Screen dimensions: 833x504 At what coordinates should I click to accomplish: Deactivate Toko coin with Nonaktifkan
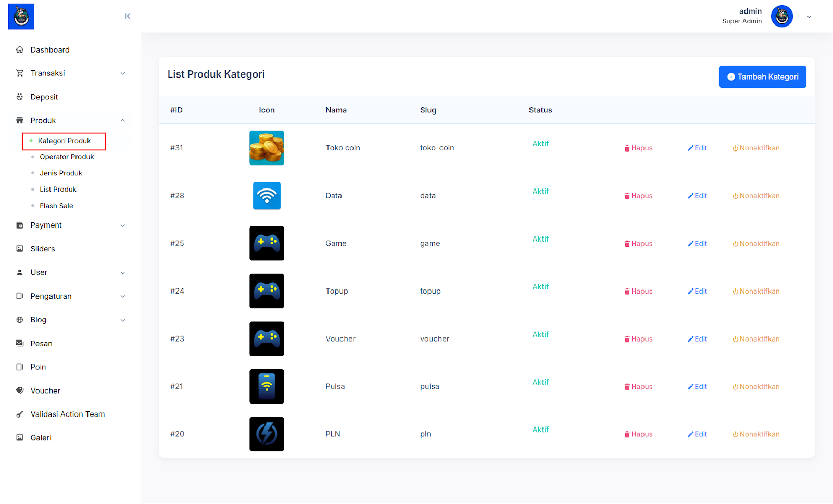click(x=756, y=148)
